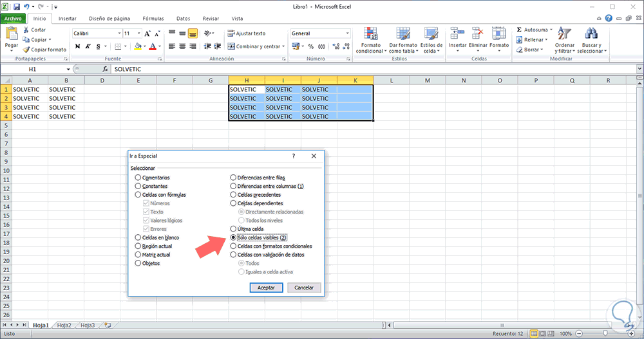Select Celdas en blanco radio option

(x=138, y=237)
